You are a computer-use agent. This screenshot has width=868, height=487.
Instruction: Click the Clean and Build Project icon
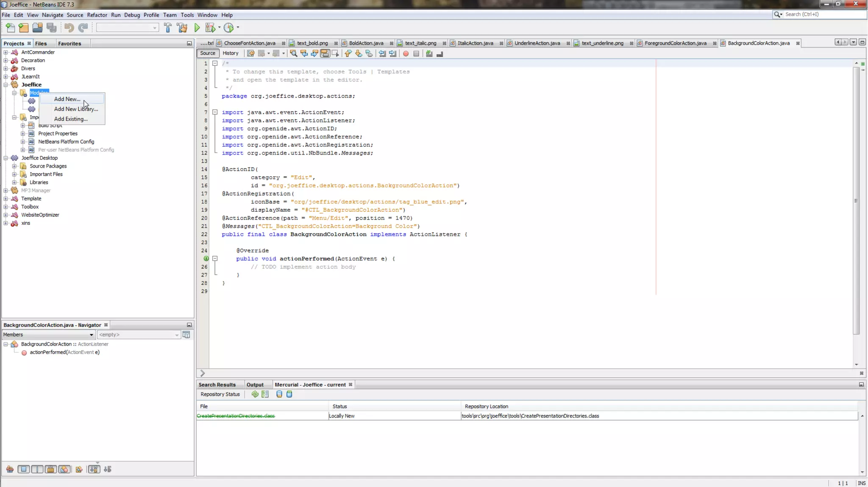point(182,28)
